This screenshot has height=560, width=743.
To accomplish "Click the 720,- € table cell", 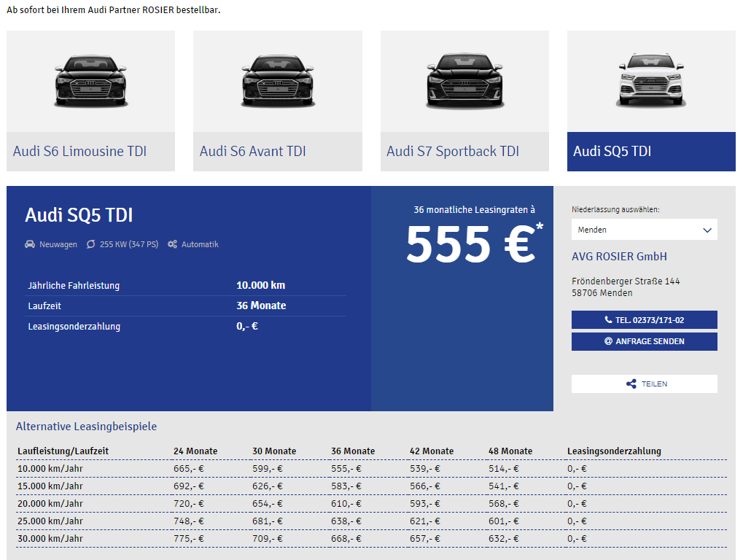I will 189,504.
